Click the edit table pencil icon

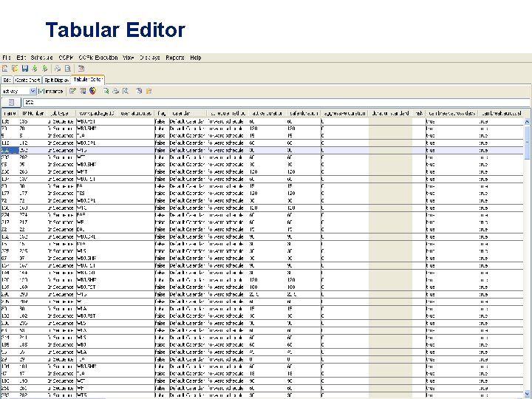pyautogui.click(x=72, y=91)
